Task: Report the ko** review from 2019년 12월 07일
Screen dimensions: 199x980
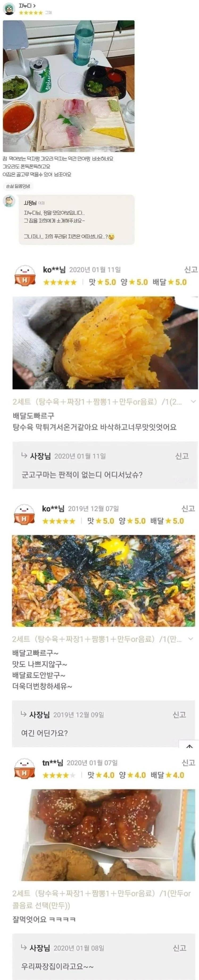Action: [188, 508]
